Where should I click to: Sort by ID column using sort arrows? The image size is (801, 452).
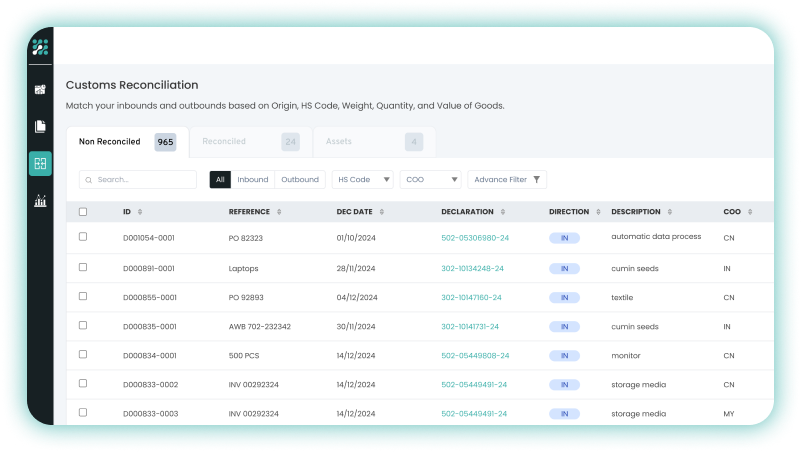coord(140,212)
